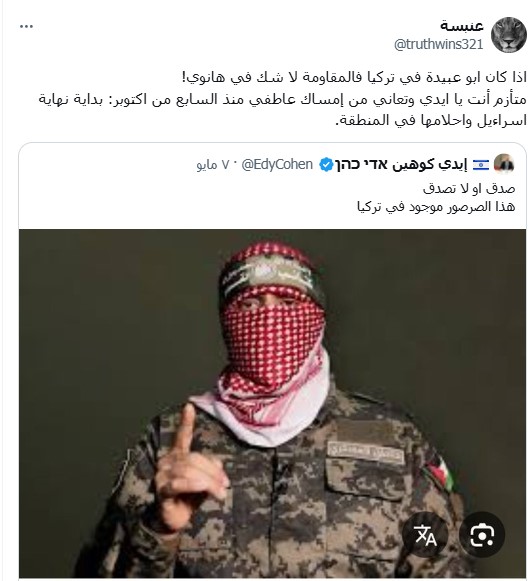Viewport: 530px width, 581px height.
Task: Open the @EdyCohen handle
Action: pos(277,164)
